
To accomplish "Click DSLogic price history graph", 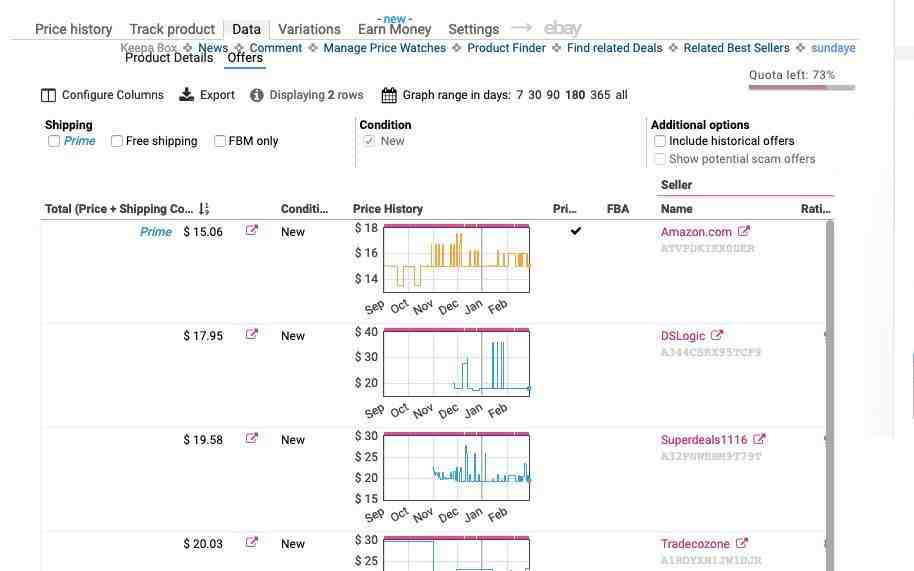I will [456, 362].
